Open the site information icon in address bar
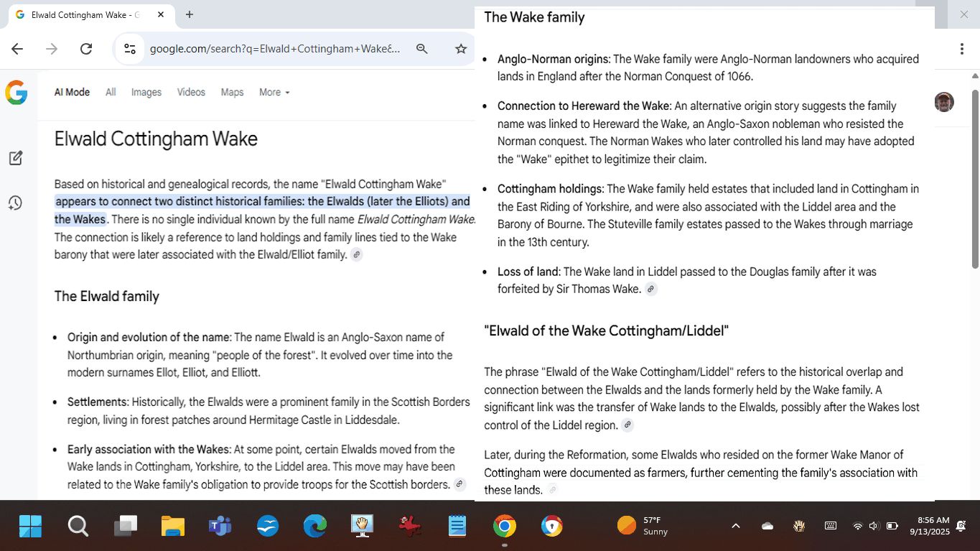The width and height of the screenshot is (980, 551). pyautogui.click(x=130, y=49)
